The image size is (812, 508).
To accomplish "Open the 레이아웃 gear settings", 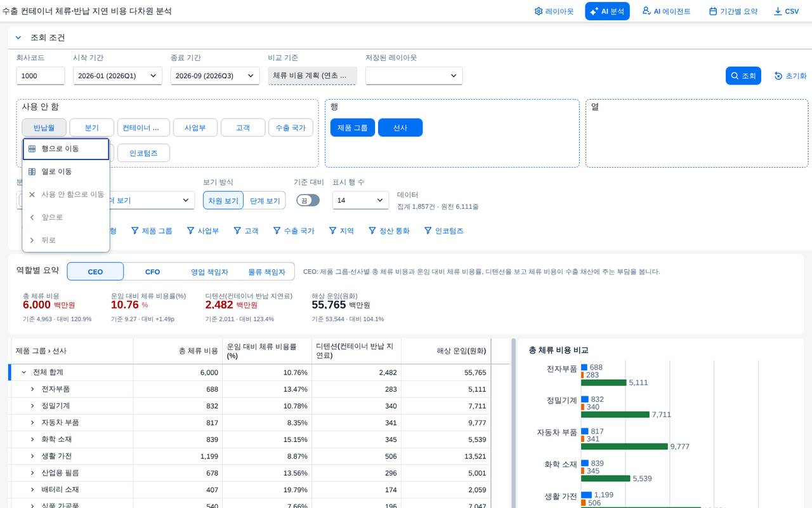I will [554, 11].
